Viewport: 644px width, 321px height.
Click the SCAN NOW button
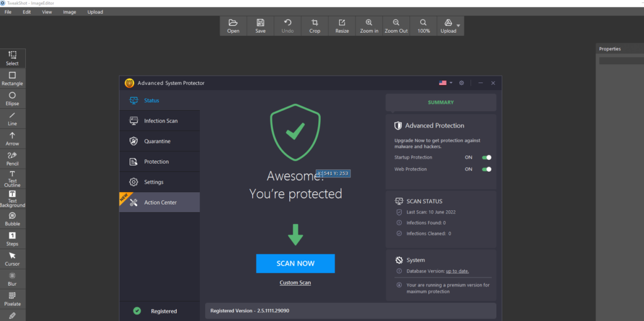(x=296, y=264)
